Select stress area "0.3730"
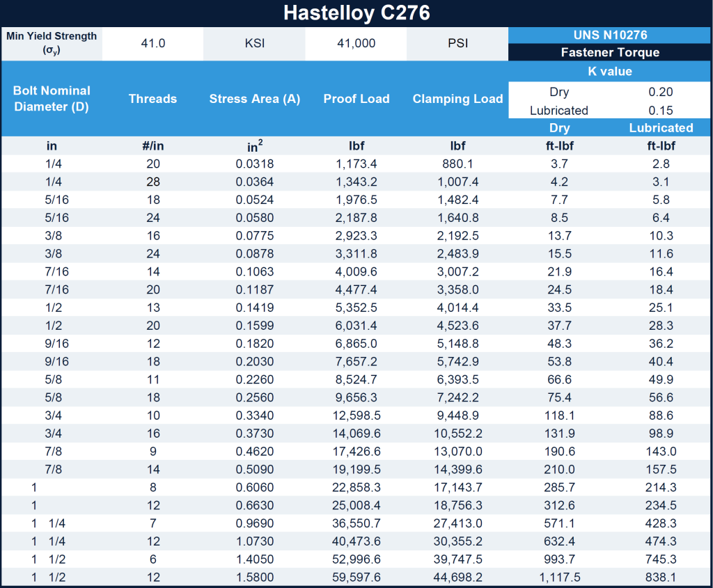This screenshot has height=588, width=713. pos(255,433)
